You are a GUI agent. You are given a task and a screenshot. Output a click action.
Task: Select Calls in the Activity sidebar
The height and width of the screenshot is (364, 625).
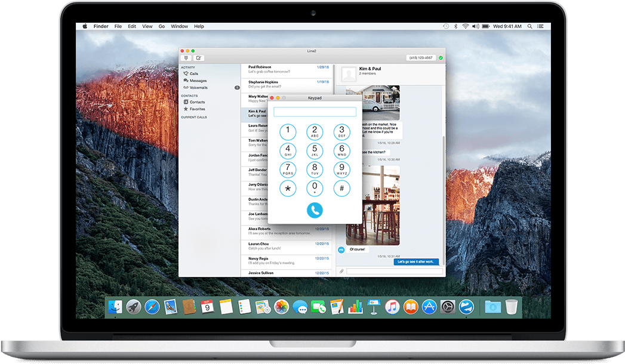click(x=194, y=73)
